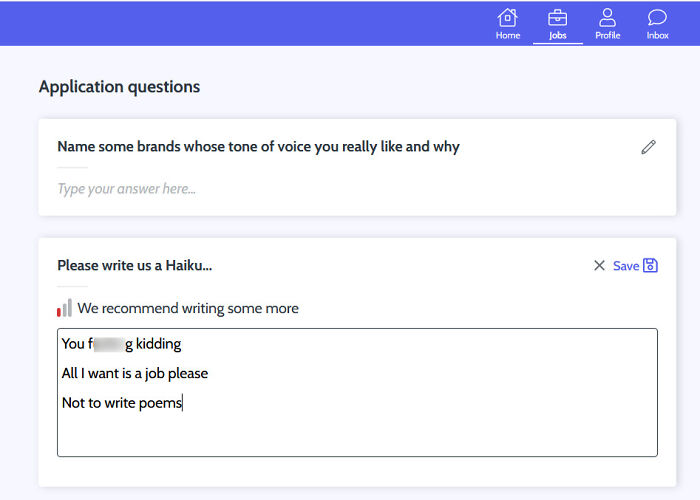Click the 'We recommend writing some more' hint
The image size is (700, 500).
(188, 308)
